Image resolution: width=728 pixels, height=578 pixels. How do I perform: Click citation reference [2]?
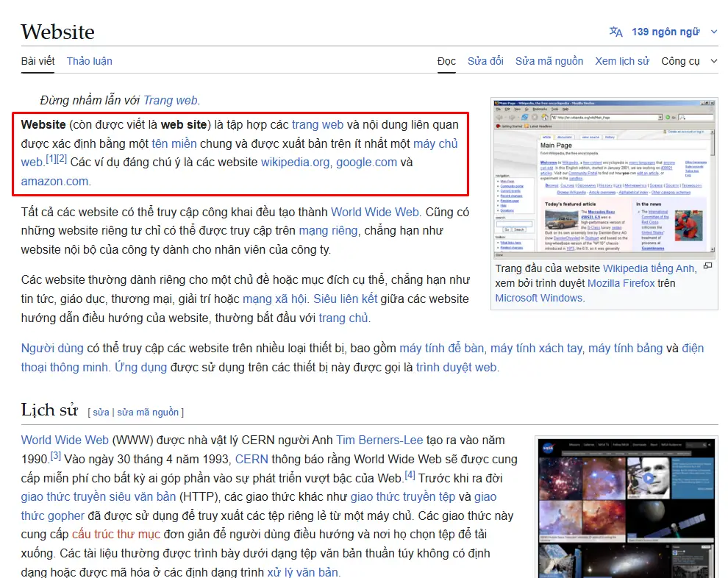coord(62,160)
